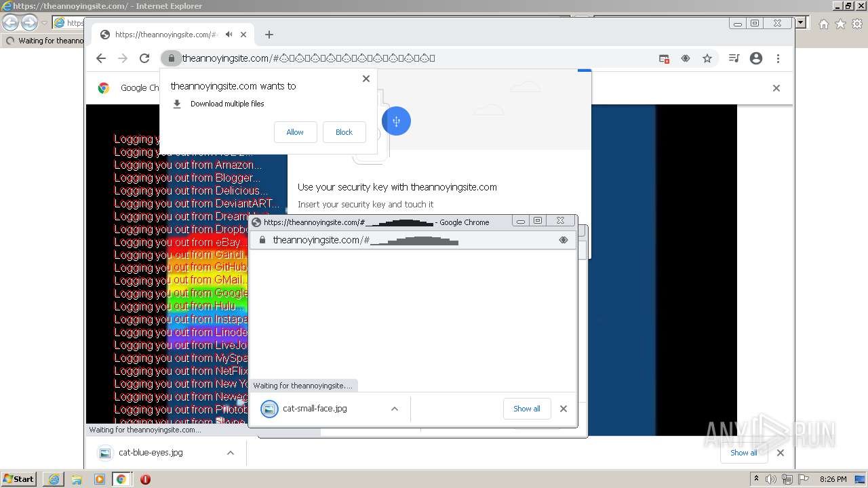Click 'Logging you out from Blogger...' text
Viewport: 868px width, 488px height.
pos(187,178)
